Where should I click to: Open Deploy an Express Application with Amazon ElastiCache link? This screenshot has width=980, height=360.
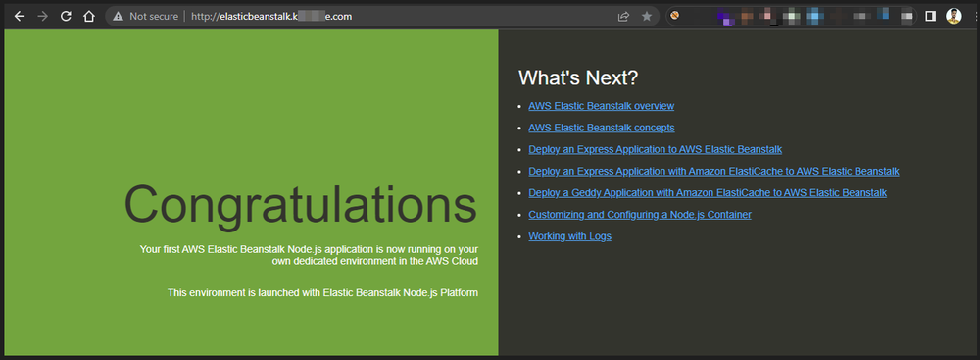point(713,171)
